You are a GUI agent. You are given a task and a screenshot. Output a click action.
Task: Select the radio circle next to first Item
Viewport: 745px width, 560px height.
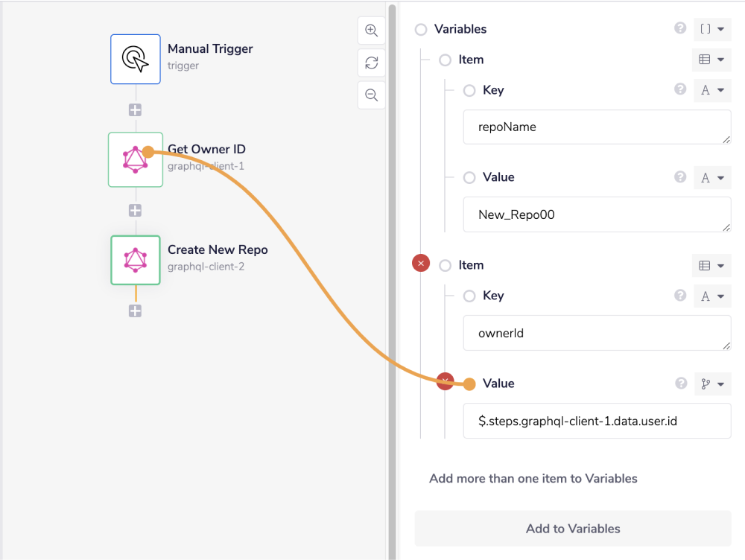click(445, 60)
